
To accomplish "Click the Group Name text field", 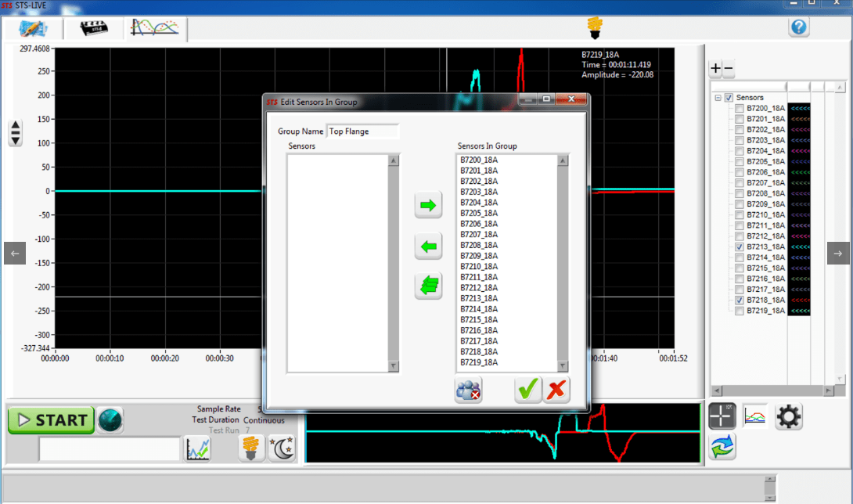I will click(x=363, y=131).
